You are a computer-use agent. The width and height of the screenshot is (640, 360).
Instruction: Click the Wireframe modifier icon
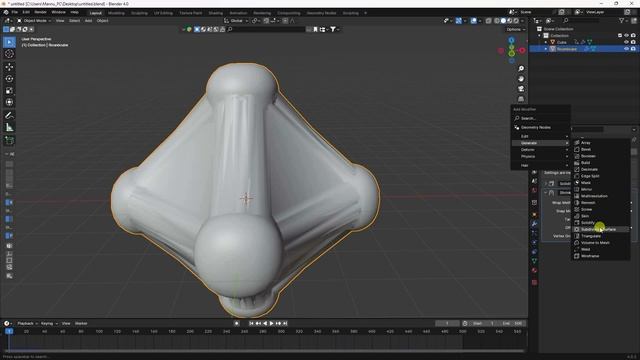[x=577, y=256]
